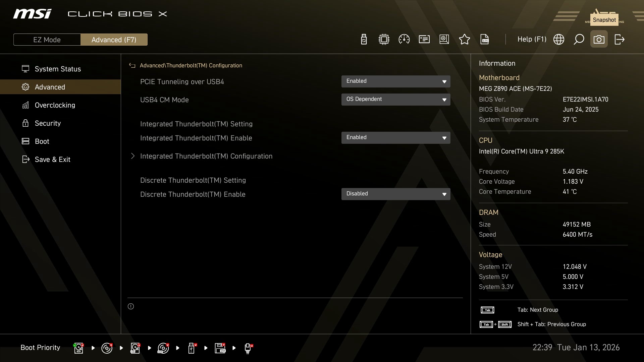644x362 pixels.
Task: Click the globe language icon
Action: click(558, 40)
